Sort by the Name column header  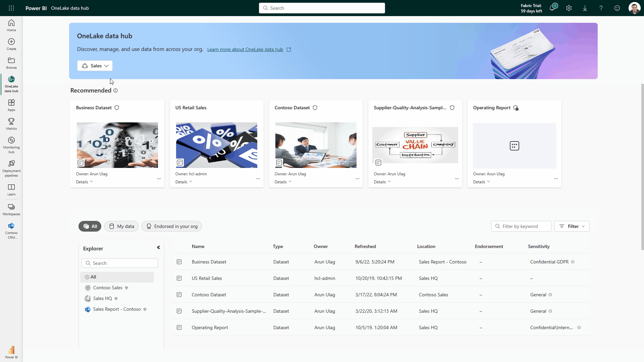198,246
